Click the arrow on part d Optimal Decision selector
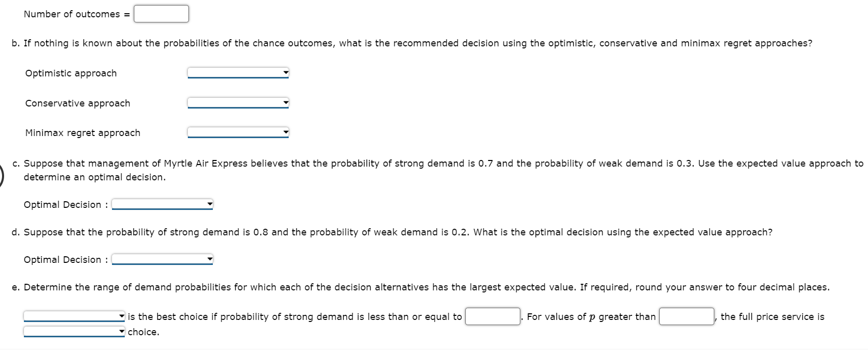This screenshot has width=868, height=350. tap(208, 259)
